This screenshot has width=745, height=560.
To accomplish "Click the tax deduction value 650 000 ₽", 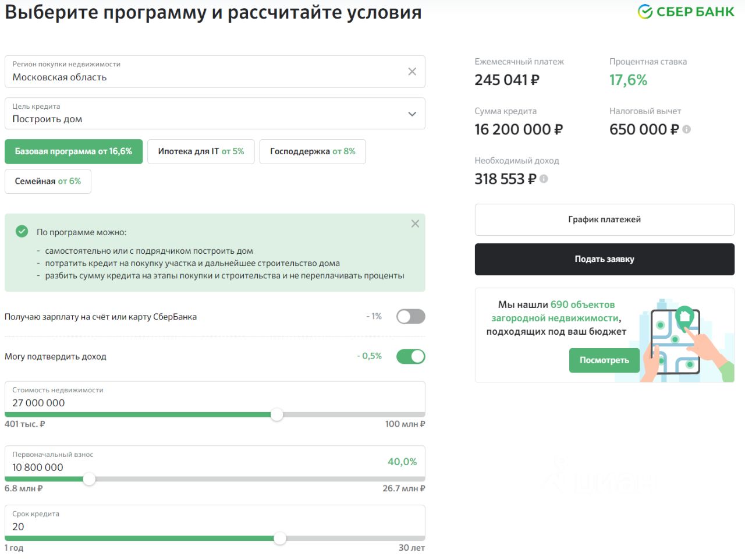I will tap(644, 129).
